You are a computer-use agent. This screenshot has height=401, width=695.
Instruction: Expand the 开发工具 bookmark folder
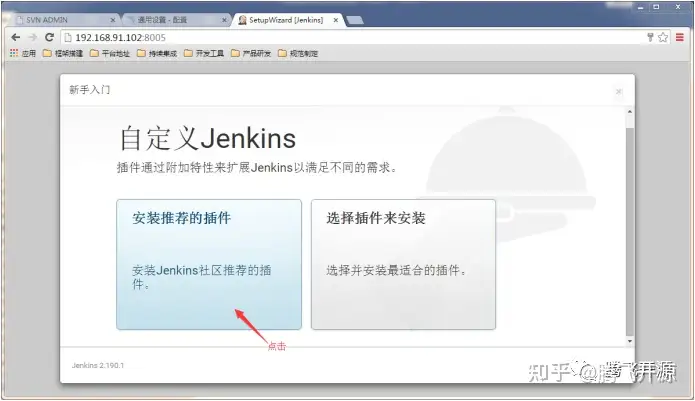click(204, 53)
